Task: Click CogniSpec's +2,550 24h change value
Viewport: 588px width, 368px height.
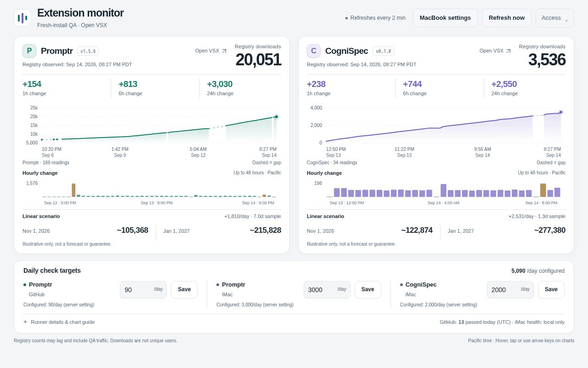Action: (504, 84)
